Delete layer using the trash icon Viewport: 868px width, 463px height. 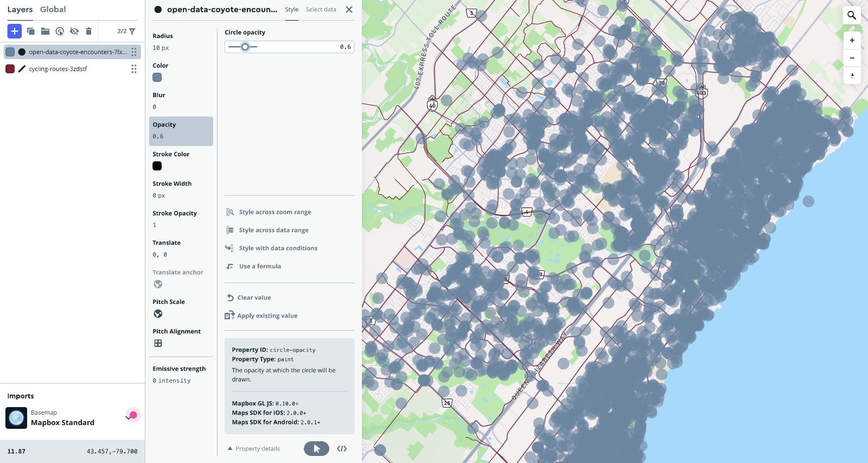tap(89, 31)
